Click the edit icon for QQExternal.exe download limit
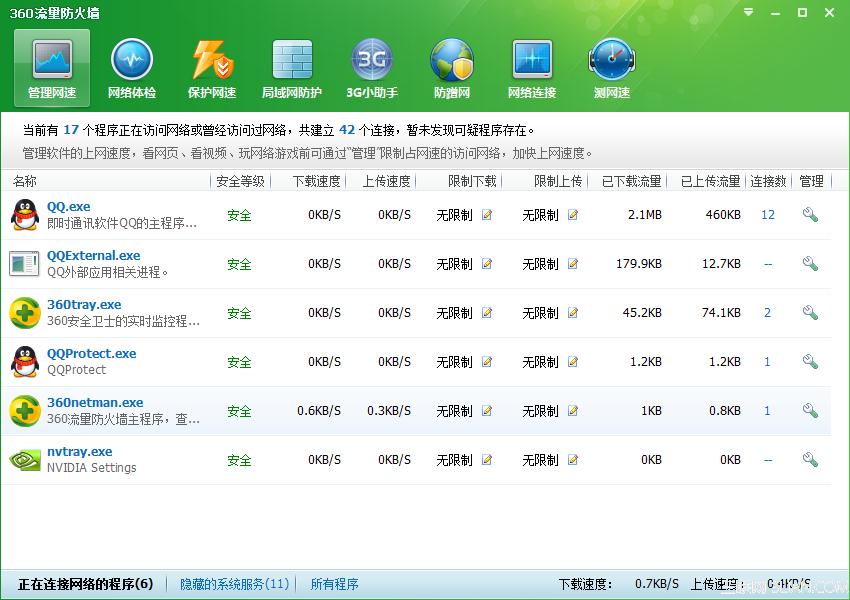This screenshot has height=600, width=850. click(486, 264)
